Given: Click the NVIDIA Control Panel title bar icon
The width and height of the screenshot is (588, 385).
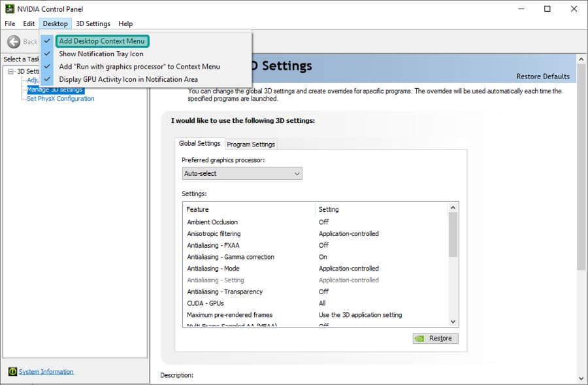Looking at the screenshot, I should [9, 8].
